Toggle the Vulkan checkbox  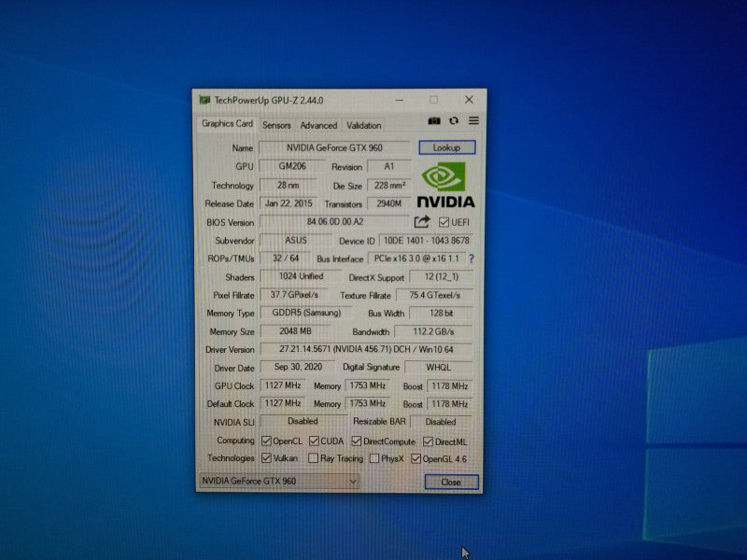267,458
